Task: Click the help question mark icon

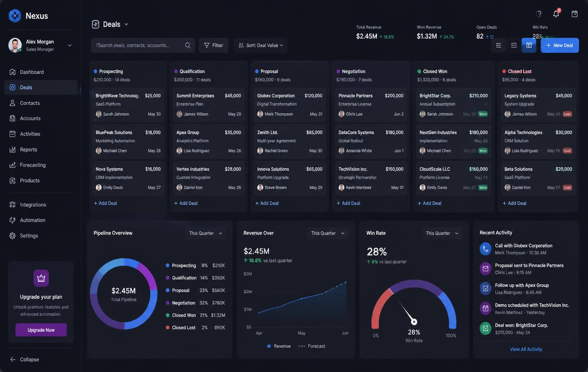Action: pos(539,14)
